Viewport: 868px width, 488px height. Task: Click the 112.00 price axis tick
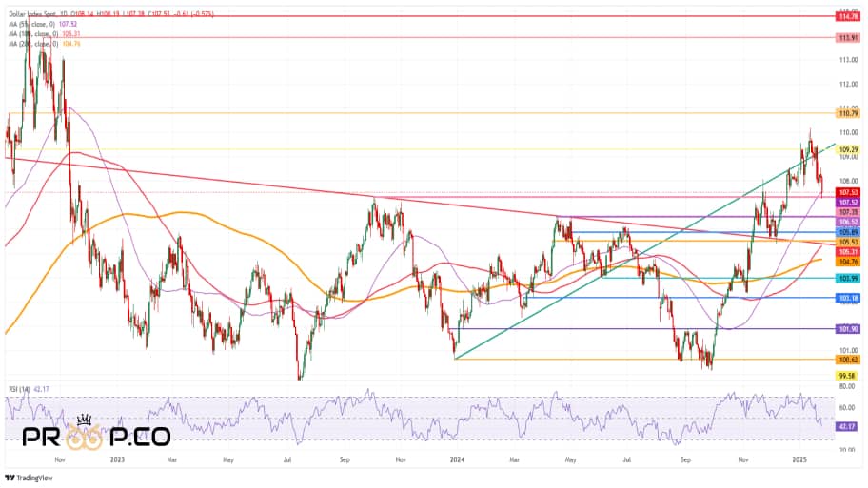[849, 85]
